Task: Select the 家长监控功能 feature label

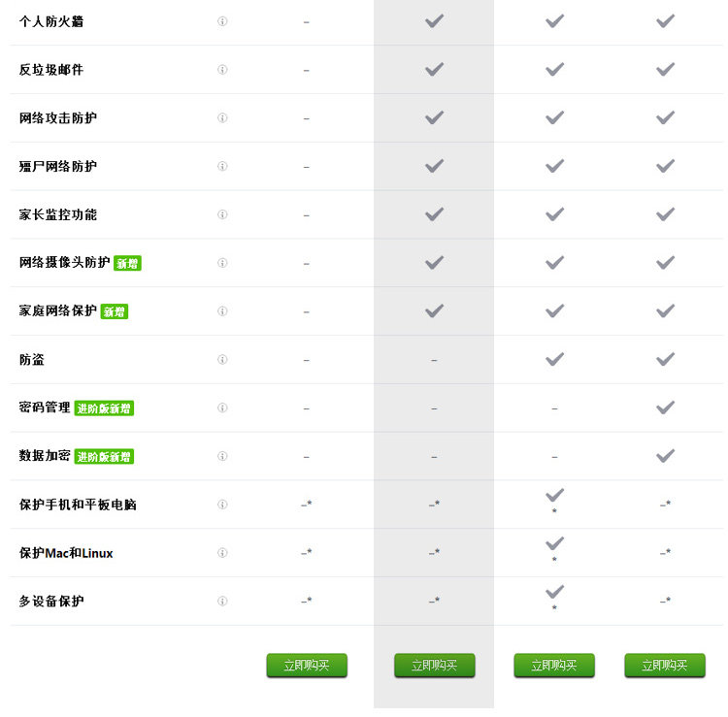Action: click(x=58, y=214)
